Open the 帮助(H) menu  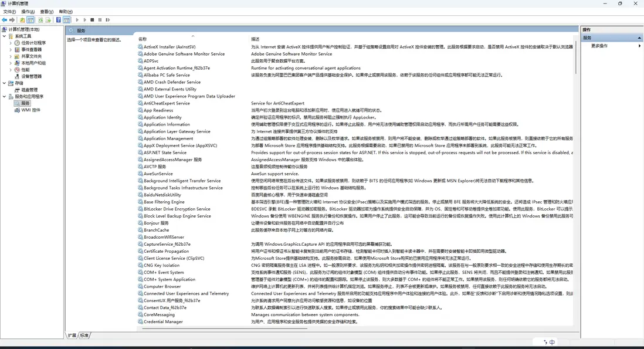click(66, 12)
